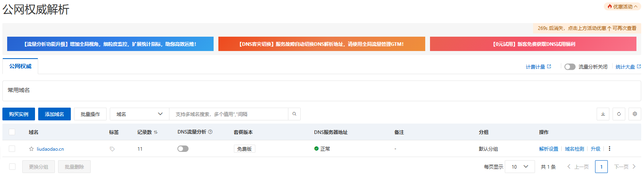Open the more actions vertical dots menu
This screenshot has width=644, height=175.
click(609, 149)
